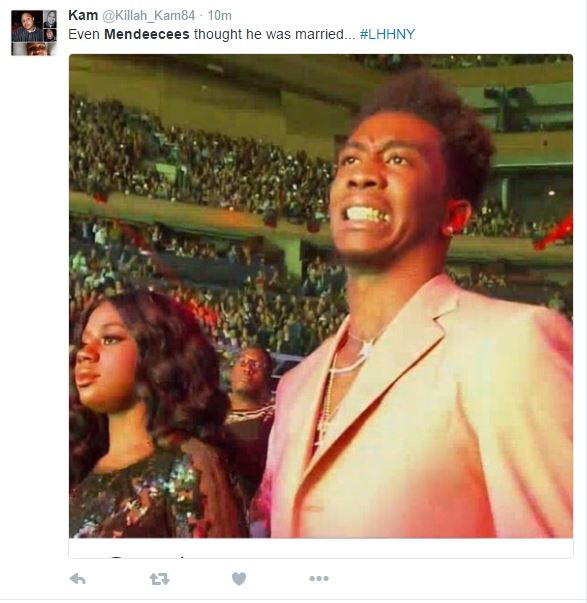The width and height of the screenshot is (587, 603).
Task: Click the display name Kam
Action: 83,15
